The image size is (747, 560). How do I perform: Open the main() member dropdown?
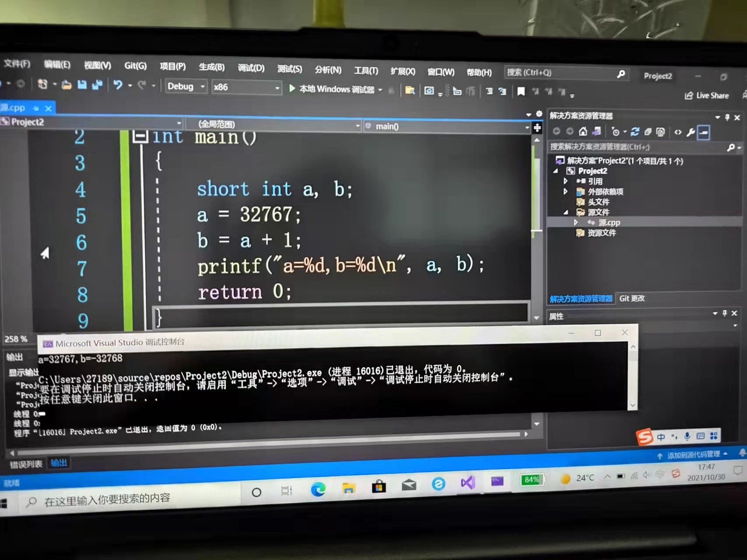447,127
